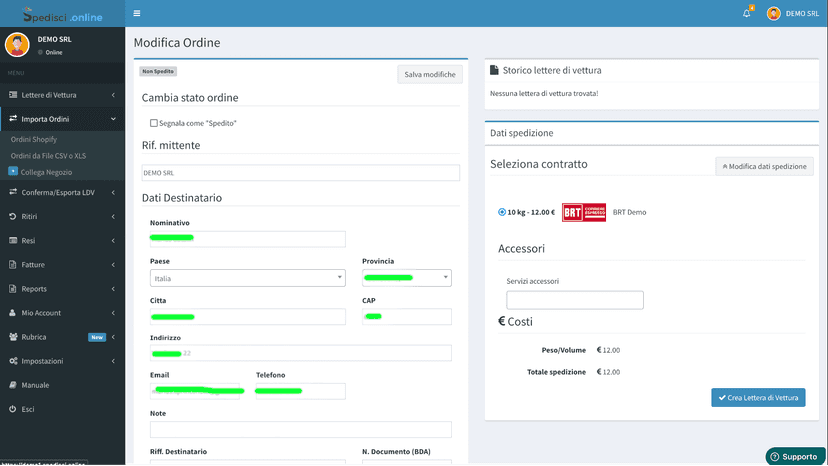Click the Impostazioni gears icon

pyautogui.click(x=13, y=361)
